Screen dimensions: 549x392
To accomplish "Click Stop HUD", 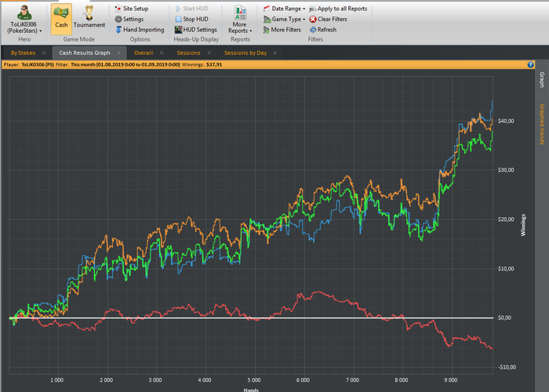I will tap(195, 19).
